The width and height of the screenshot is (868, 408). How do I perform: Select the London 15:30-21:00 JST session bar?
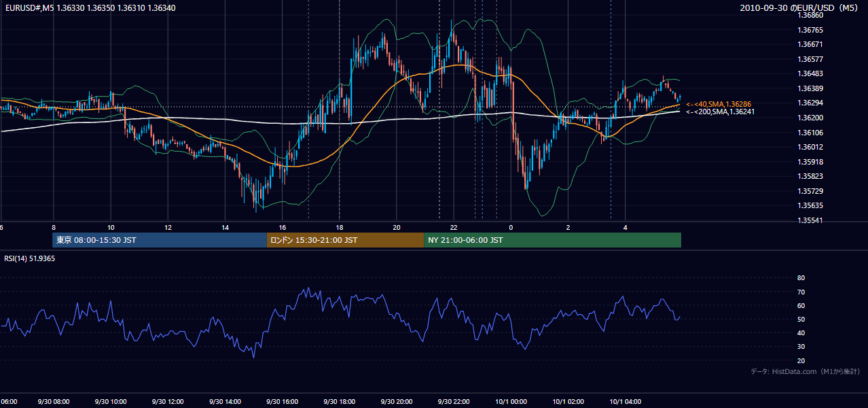click(345, 240)
